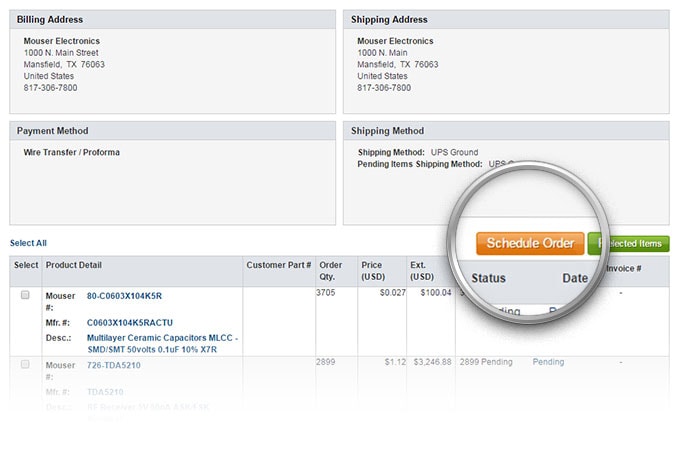
Task: Click the orange Schedule Order button
Action: coord(530,243)
